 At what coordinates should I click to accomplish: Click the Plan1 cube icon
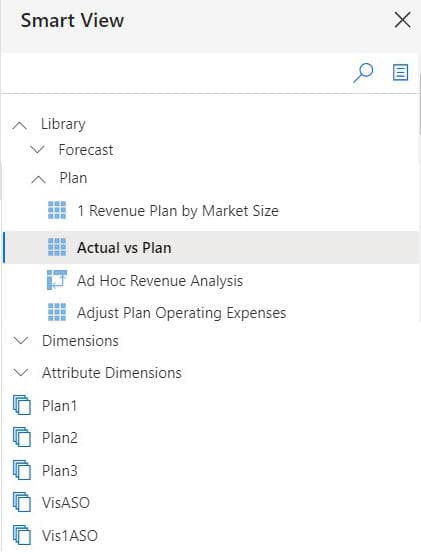[x=22, y=405]
